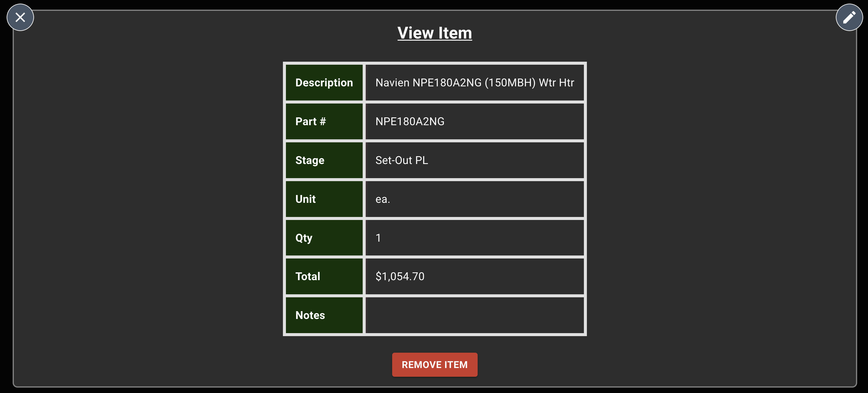Select the Qty label cell

324,237
